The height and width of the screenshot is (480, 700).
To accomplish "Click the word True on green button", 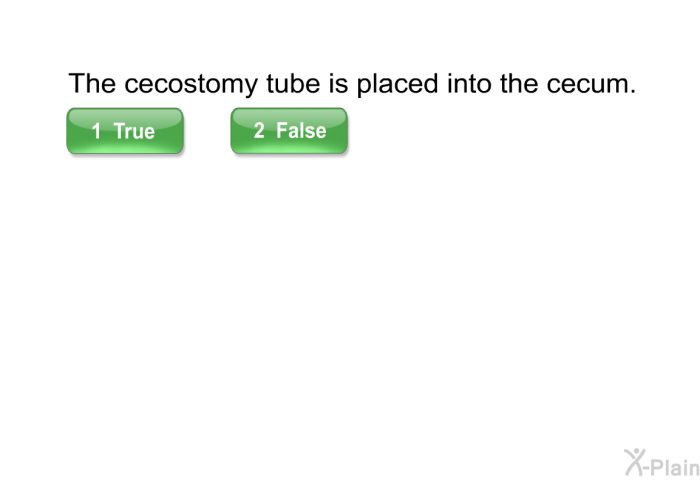I will click(134, 131).
